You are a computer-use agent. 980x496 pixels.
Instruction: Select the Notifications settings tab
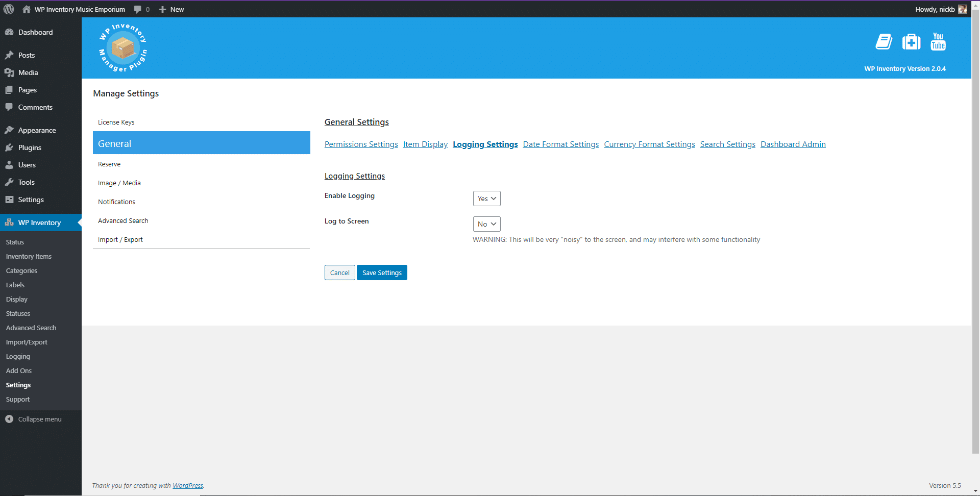pyautogui.click(x=201, y=202)
